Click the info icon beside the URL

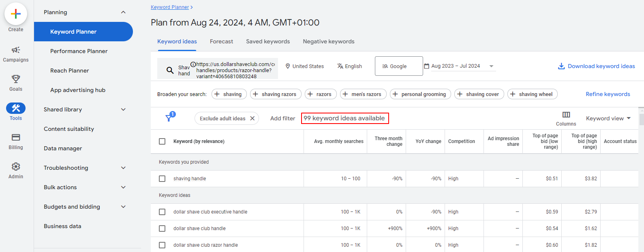coord(193,64)
